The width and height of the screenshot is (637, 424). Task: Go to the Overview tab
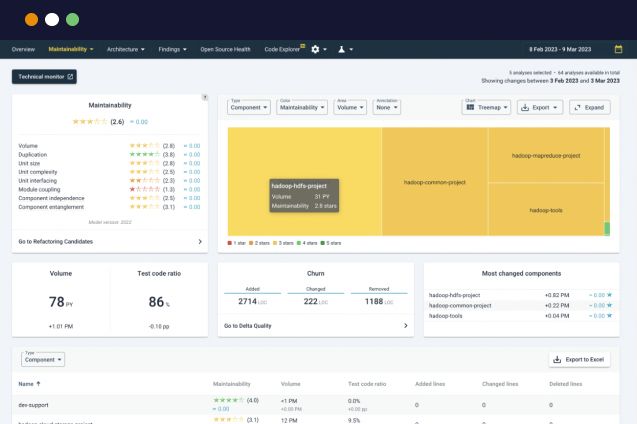tap(23, 49)
